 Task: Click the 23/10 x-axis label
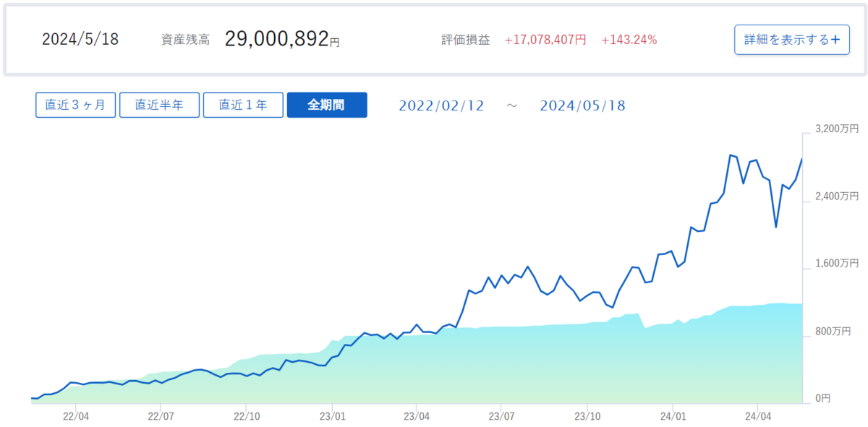[587, 416]
